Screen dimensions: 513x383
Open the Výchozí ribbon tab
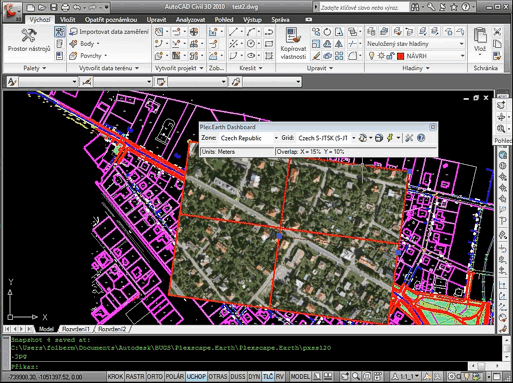(40, 20)
